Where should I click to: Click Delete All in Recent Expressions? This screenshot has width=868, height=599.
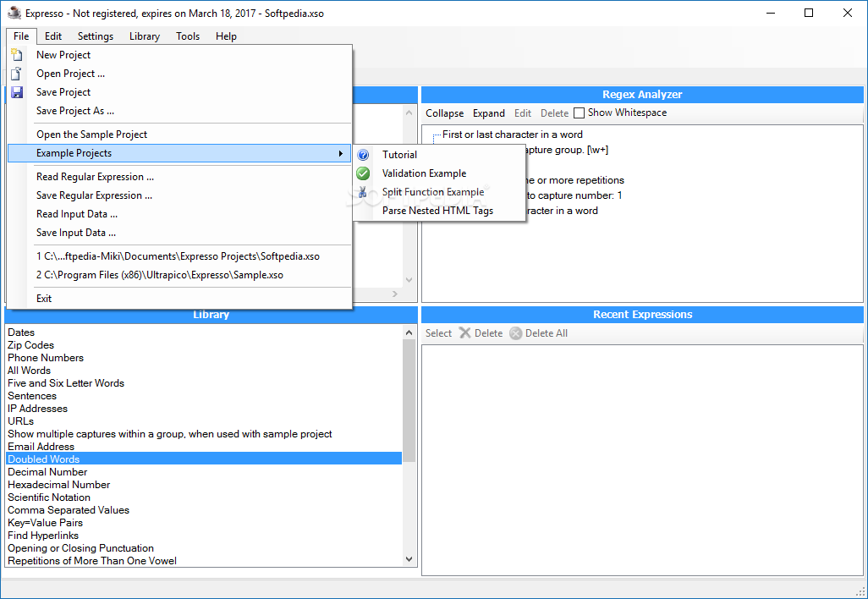click(x=539, y=333)
